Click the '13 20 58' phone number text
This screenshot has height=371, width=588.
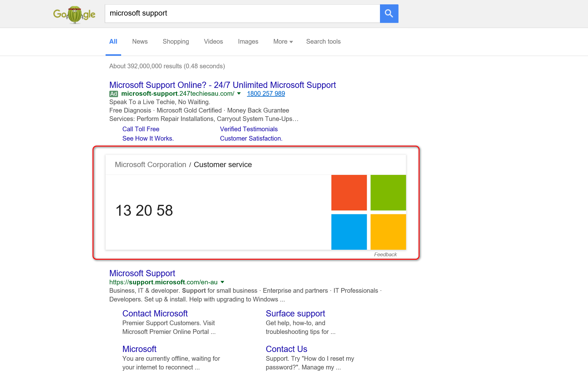[144, 210]
